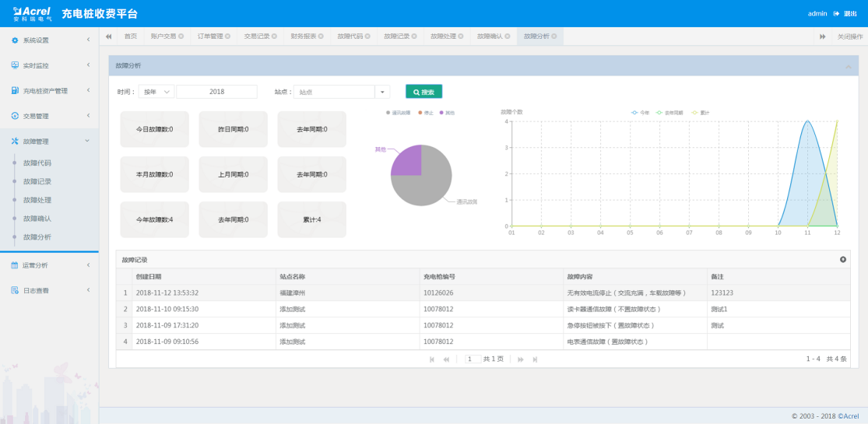Click the green 搜索 search button
The height and width of the screenshot is (424, 868).
tap(423, 92)
